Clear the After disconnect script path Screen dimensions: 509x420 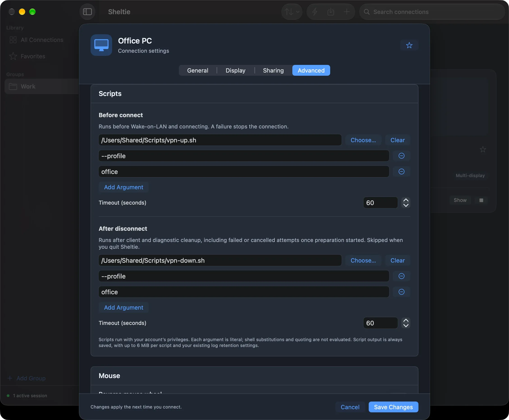click(x=397, y=260)
